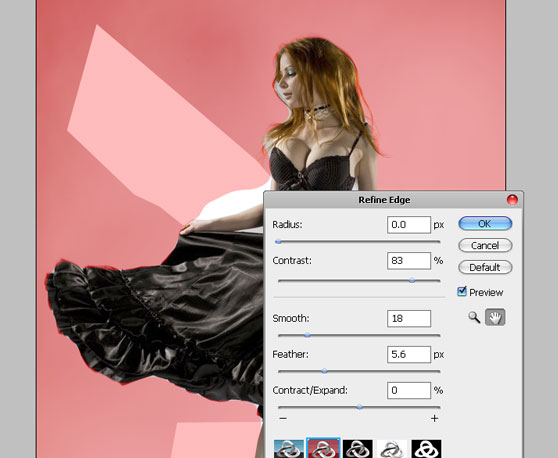Choose the On White preview thumbnail
Viewport: 558px width, 458px height.
pyautogui.click(x=392, y=449)
